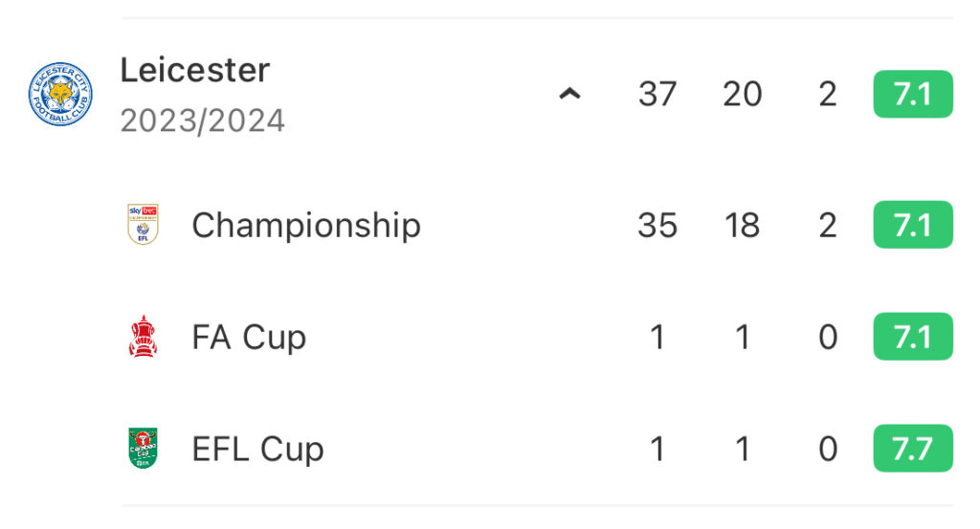Select Championship assists value 2

coord(828,225)
